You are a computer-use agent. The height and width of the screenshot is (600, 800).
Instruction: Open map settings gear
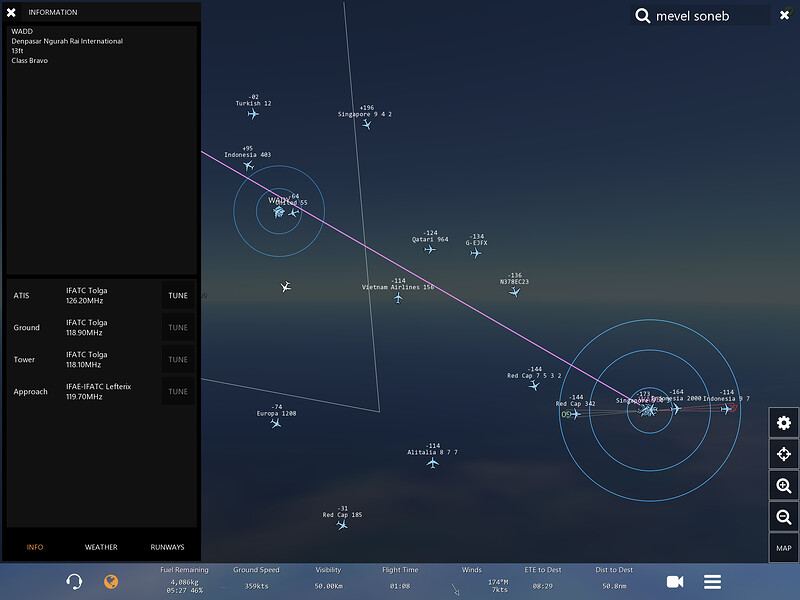[x=784, y=422]
